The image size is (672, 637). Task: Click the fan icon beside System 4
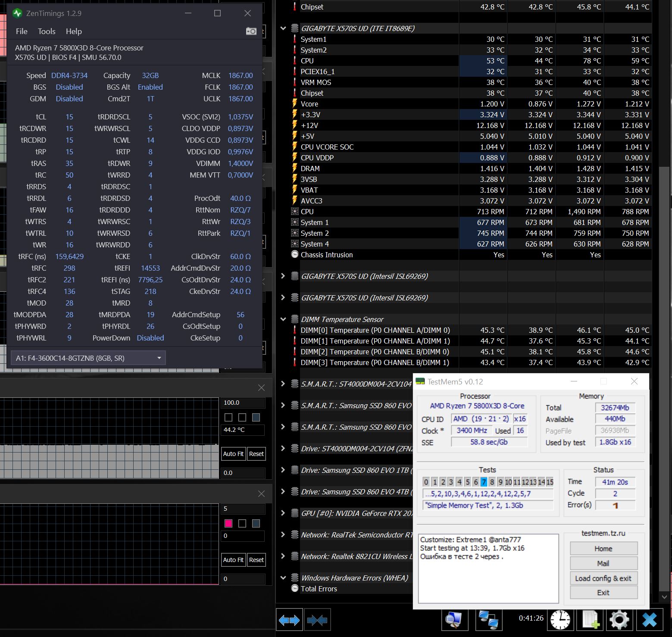(295, 244)
